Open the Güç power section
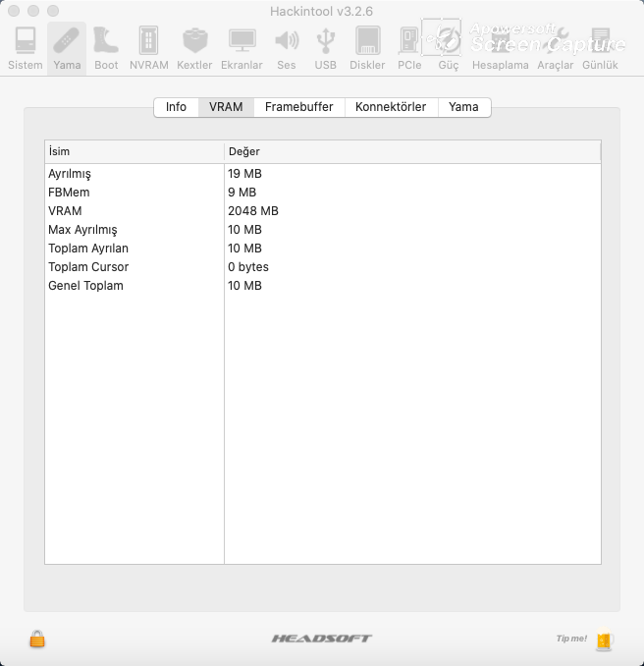This screenshot has width=644, height=666. coord(449,48)
